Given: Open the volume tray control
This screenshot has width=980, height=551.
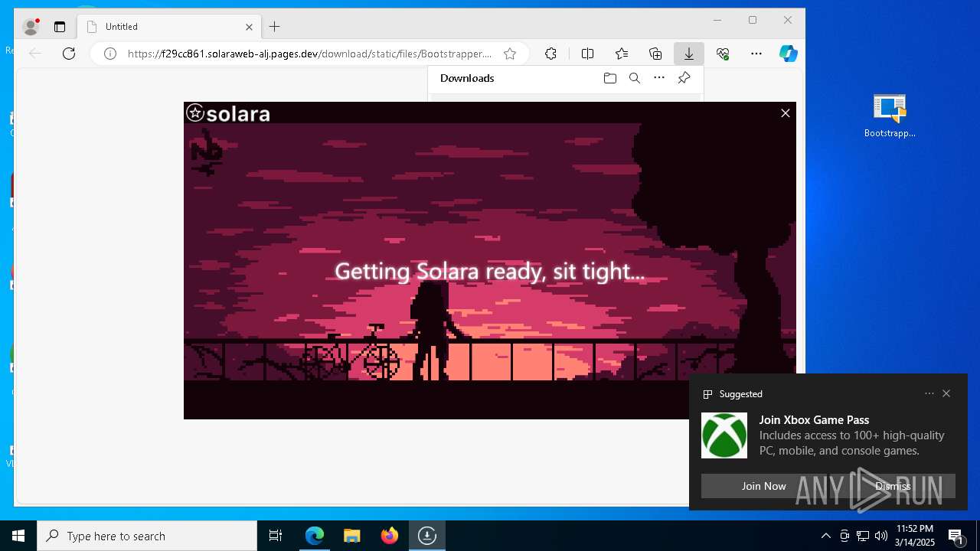Looking at the screenshot, I should tap(881, 536).
